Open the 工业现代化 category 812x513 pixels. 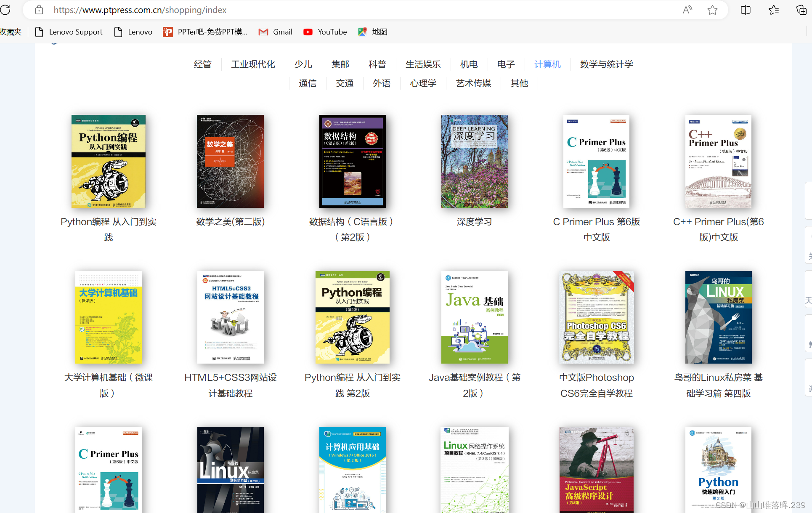[253, 64]
